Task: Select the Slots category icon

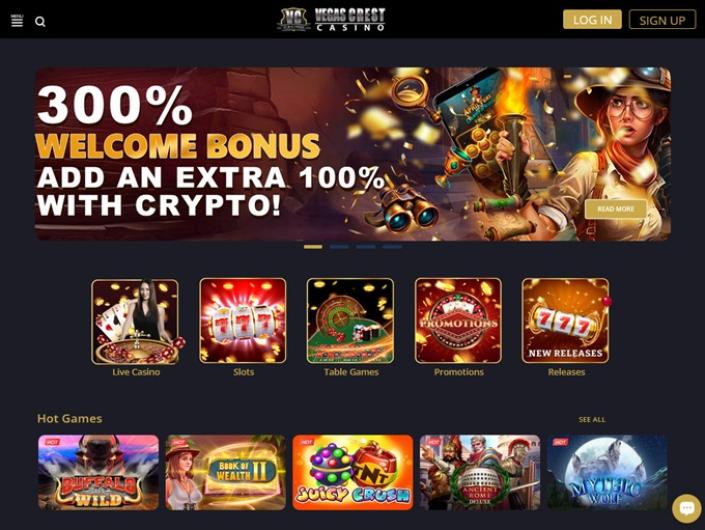Action: [243, 321]
